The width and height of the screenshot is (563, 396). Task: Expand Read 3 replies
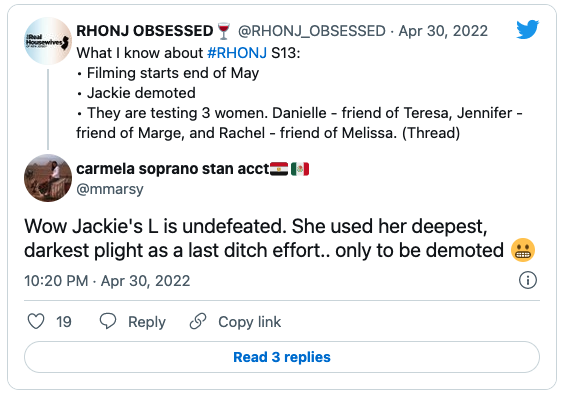coord(282,357)
